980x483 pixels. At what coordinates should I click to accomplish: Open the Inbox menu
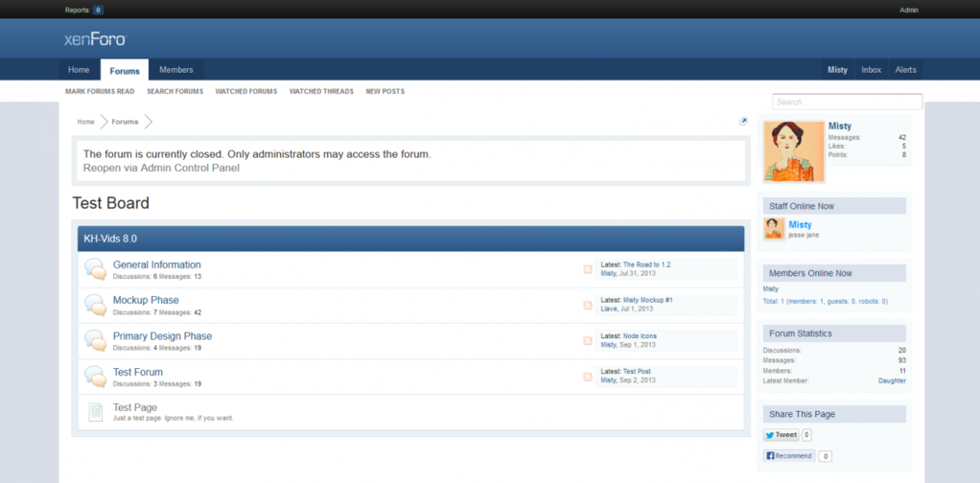pos(871,70)
